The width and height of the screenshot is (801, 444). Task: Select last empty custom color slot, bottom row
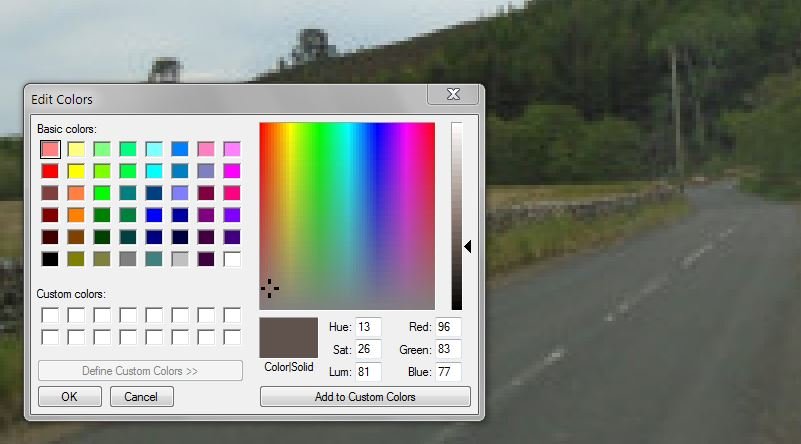point(232,337)
